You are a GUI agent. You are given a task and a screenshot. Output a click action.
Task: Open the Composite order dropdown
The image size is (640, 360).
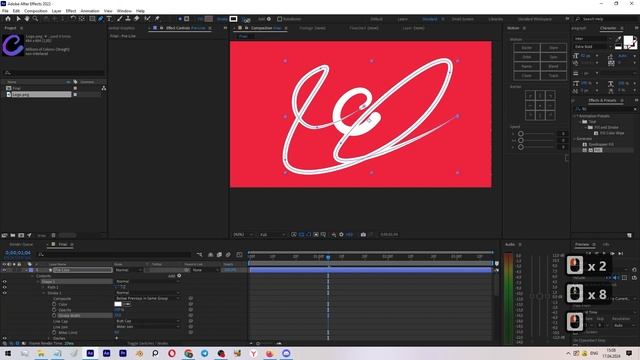click(148, 298)
